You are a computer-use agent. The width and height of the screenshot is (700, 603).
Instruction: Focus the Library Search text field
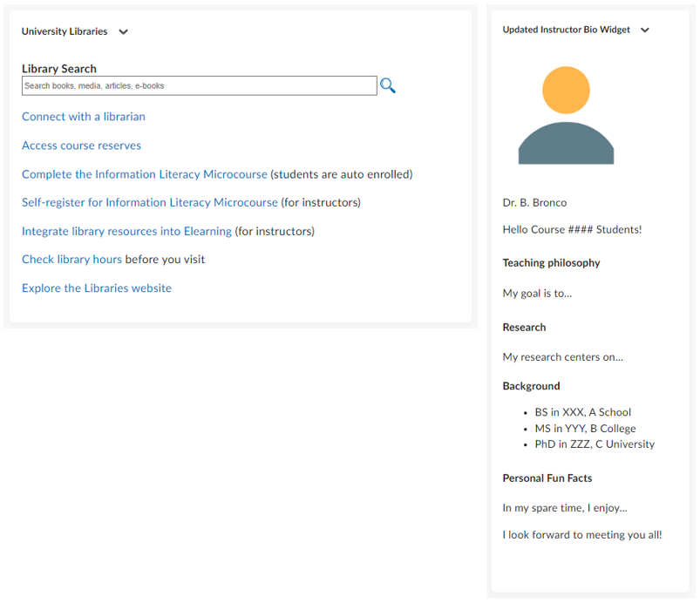pyautogui.click(x=199, y=85)
